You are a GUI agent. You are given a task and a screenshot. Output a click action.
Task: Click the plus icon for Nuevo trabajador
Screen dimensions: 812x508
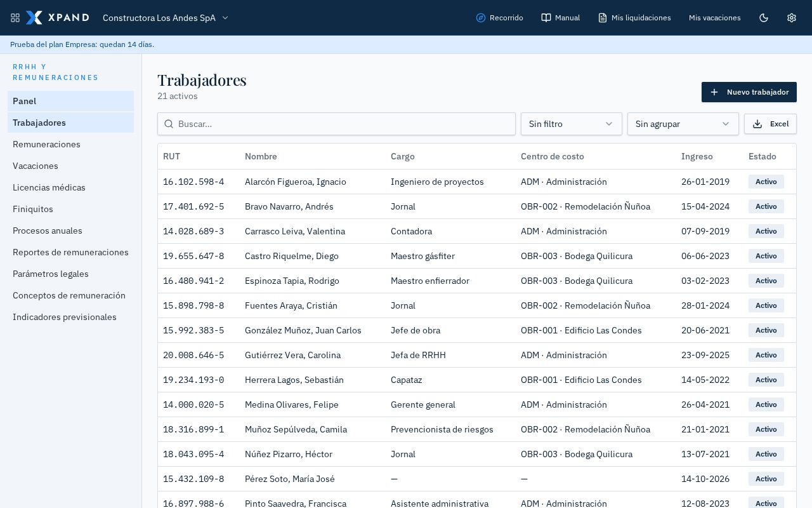(x=714, y=92)
